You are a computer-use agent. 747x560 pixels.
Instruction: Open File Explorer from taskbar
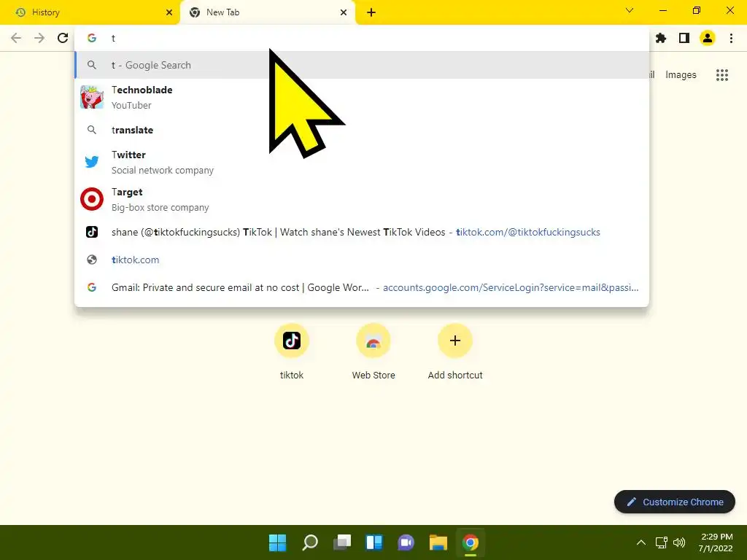click(x=438, y=542)
